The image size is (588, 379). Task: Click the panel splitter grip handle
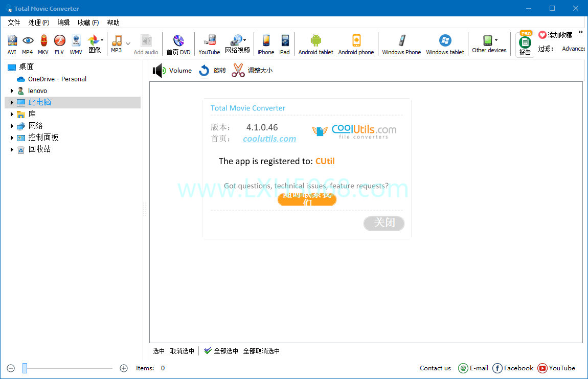[x=145, y=209]
